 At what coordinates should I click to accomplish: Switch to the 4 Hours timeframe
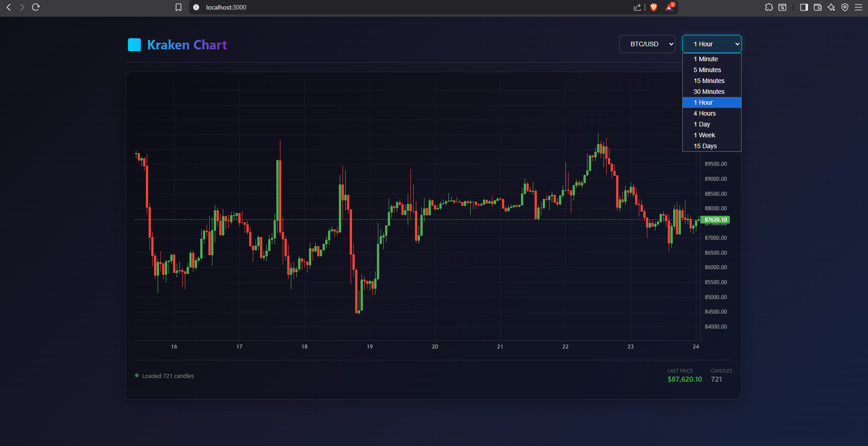point(712,113)
